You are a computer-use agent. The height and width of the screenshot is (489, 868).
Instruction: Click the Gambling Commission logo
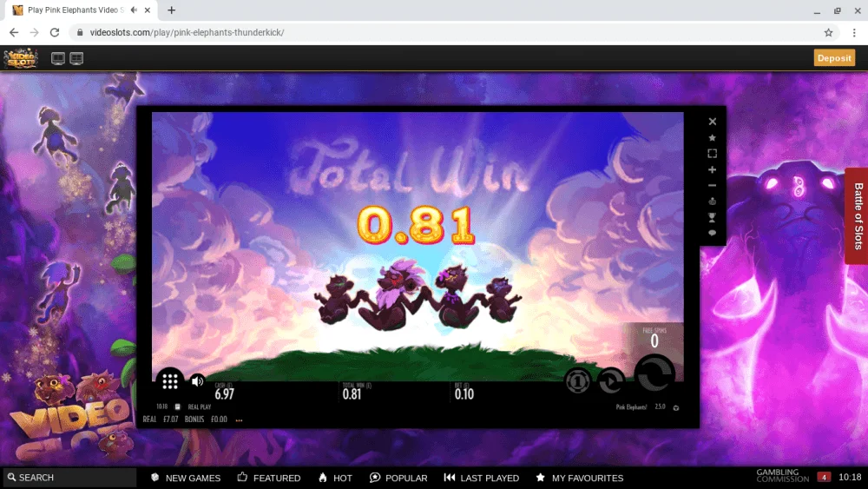click(782, 476)
